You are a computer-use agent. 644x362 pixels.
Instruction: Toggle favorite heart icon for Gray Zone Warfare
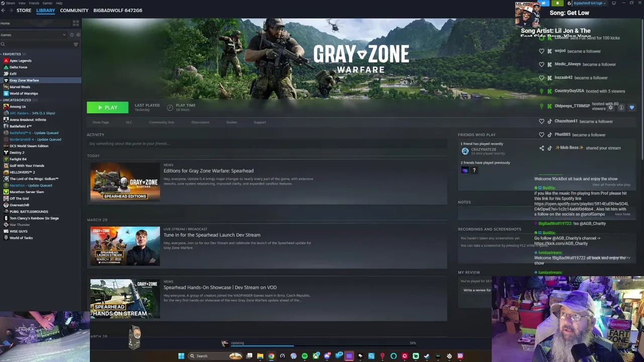(x=632, y=108)
